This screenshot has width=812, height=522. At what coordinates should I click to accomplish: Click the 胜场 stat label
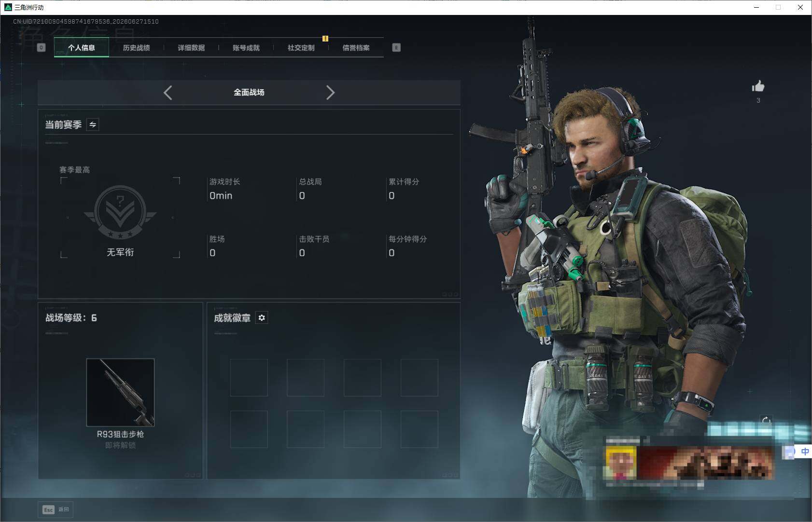pos(217,239)
